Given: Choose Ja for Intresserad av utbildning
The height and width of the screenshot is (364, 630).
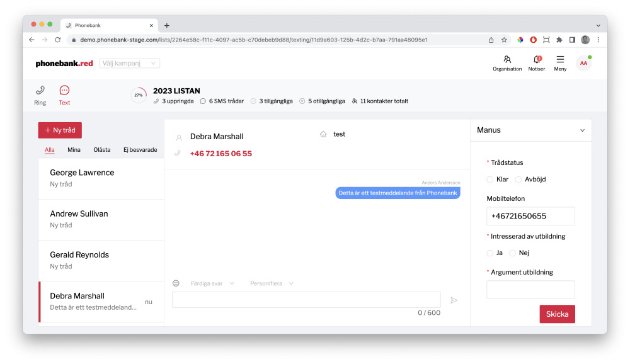Looking at the screenshot, I should (x=490, y=253).
